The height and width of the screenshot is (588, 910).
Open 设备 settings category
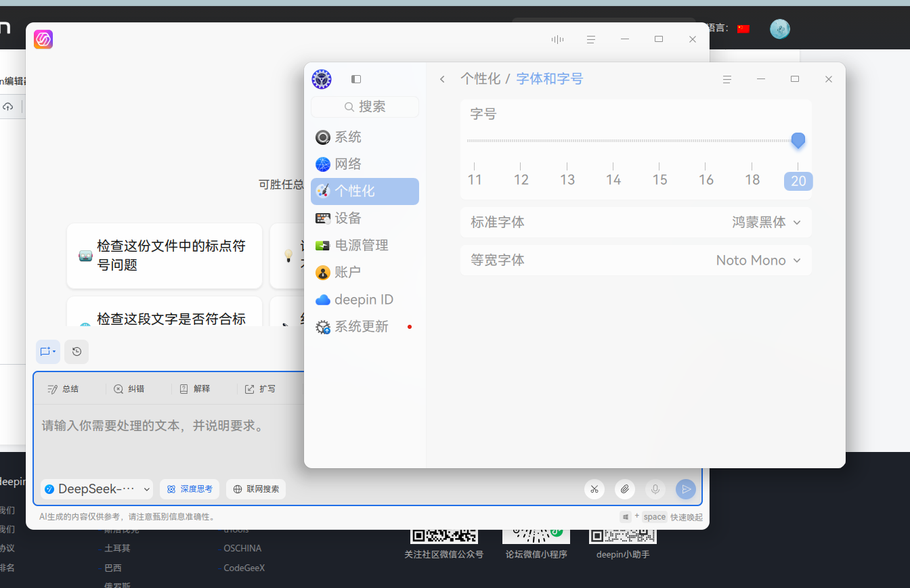click(x=365, y=219)
